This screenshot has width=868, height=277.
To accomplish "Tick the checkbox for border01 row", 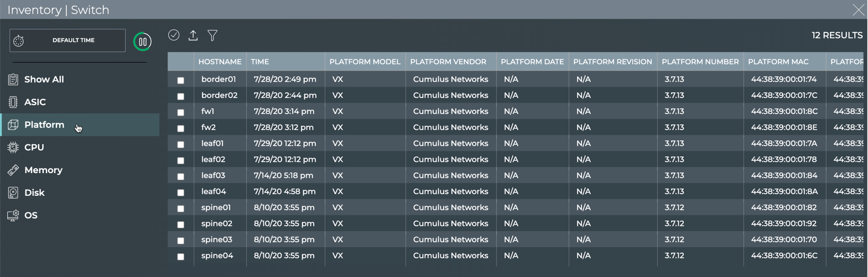I will pyautogui.click(x=180, y=80).
